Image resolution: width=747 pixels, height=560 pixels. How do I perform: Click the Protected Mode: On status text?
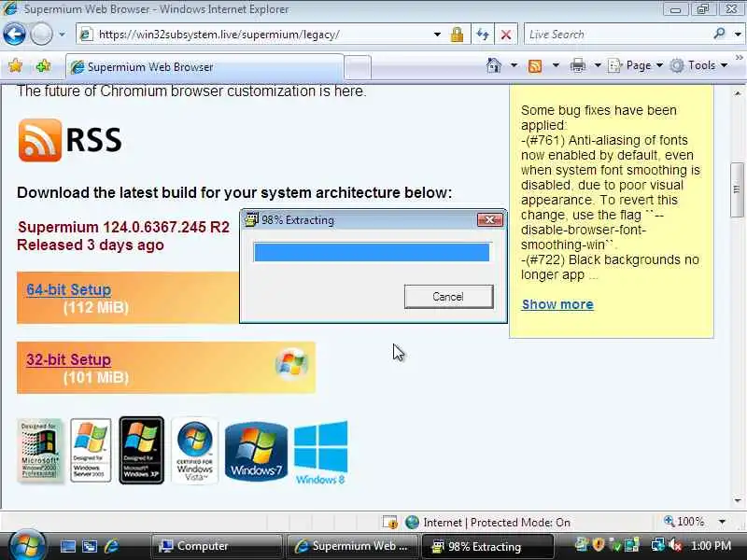520,523
